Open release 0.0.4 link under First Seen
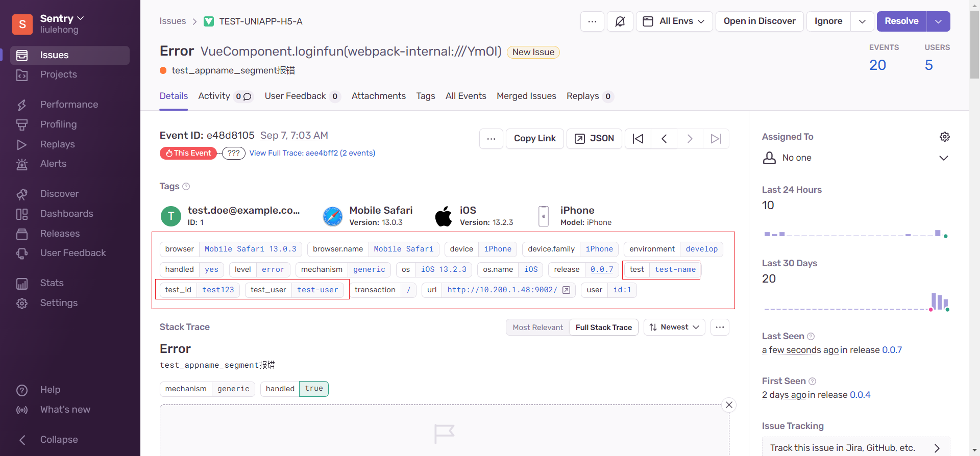The height and width of the screenshot is (456, 980). 860,395
